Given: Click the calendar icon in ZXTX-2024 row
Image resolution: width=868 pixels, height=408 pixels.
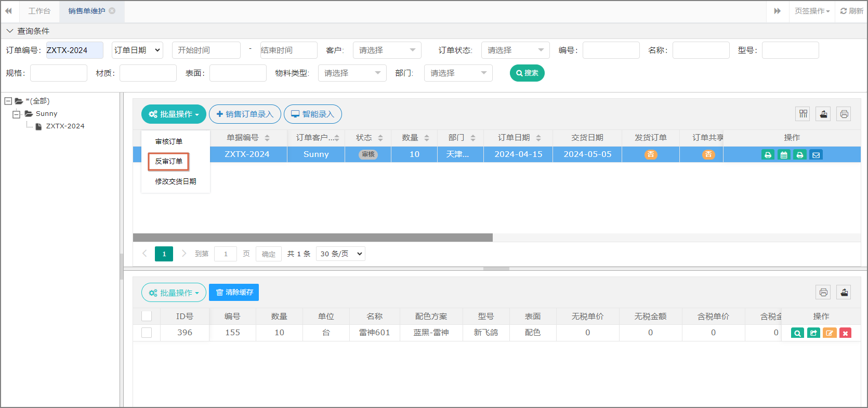Looking at the screenshot, I should click(784, 155).
